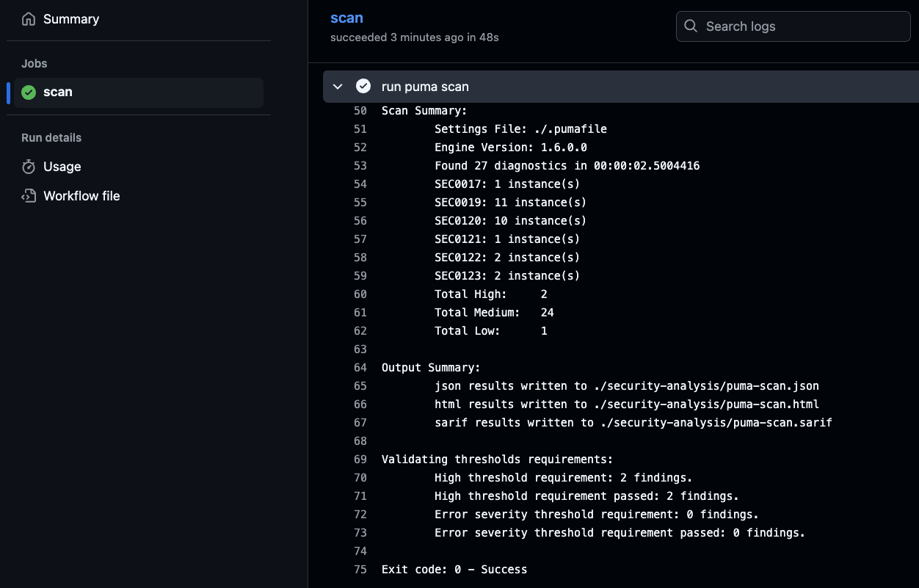Click the green check icon beside scan job
919x588 pixels.
(x=29, y=92)
